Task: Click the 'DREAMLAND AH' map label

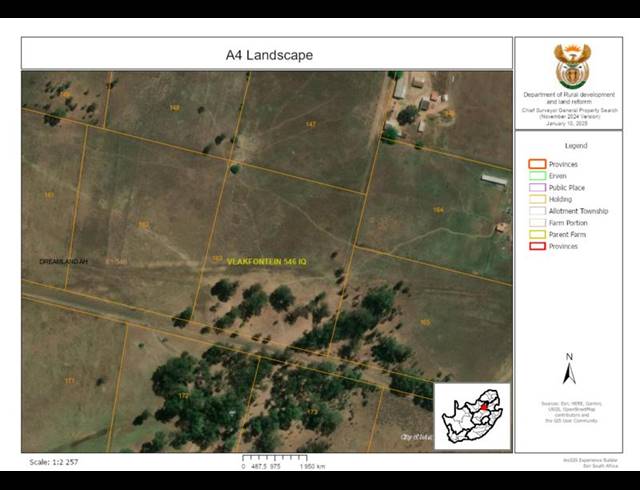Action: 64,261
